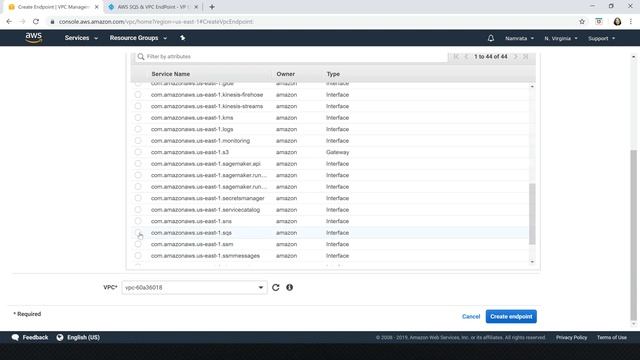Click the site lock icon in address bar
Image resolution: width=640 pixels, height=360 pixels.
pyautogui.click(x=52, y=22)
